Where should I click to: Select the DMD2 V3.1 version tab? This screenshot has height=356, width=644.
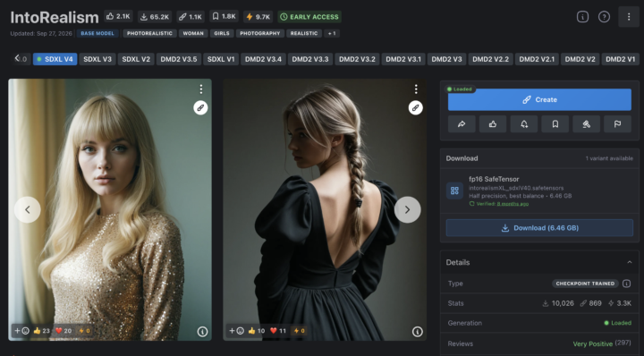coord(403,59)
